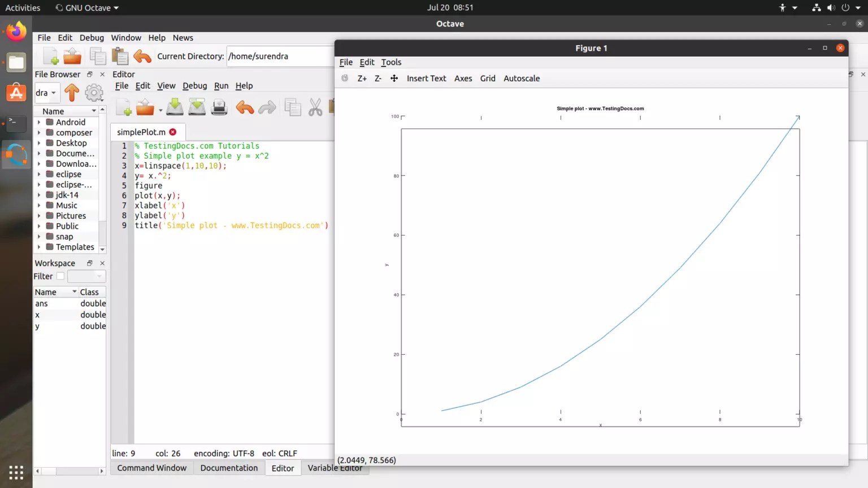This screenshot has width=868, height=488.
Task: Save the script using the save icon
Action: [x=175, y=106]
